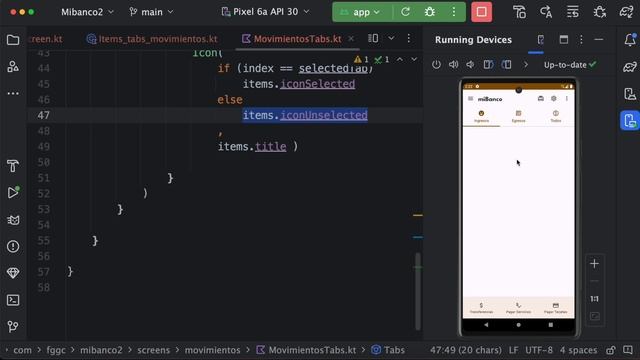Click the warning count indicator in editor

(x=362, y=60)
